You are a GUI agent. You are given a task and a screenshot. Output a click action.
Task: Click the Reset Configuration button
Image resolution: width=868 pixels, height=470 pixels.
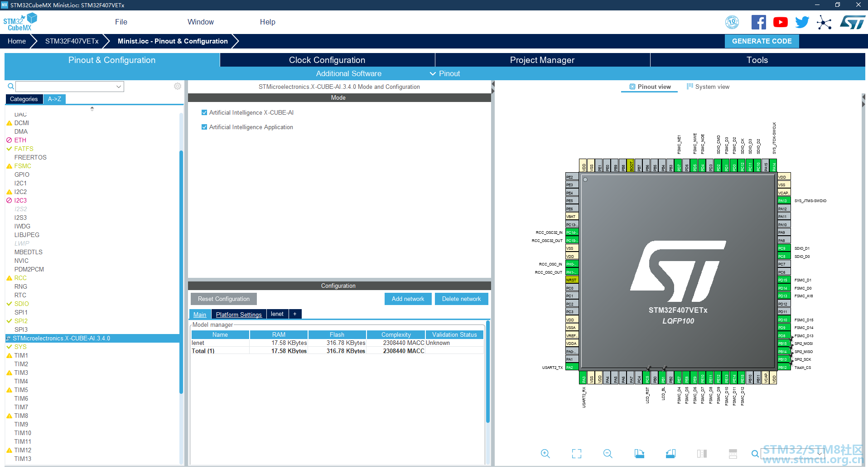[x=224, y=299]
